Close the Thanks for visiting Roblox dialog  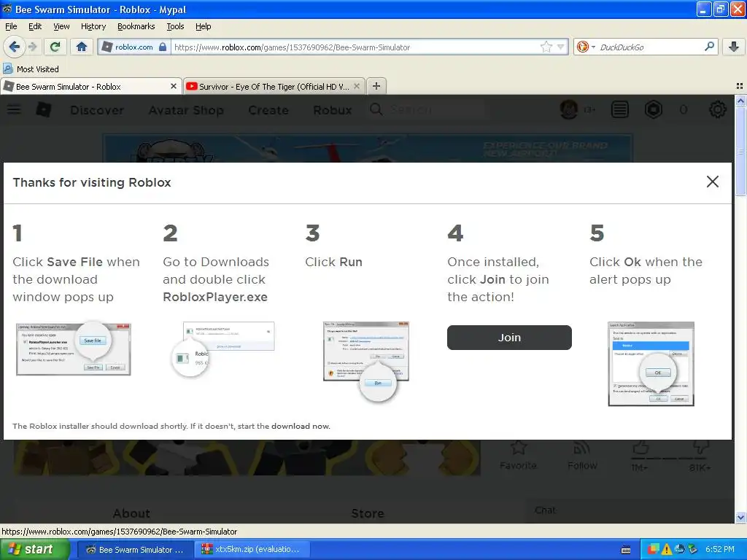click(x=712, y=182)
